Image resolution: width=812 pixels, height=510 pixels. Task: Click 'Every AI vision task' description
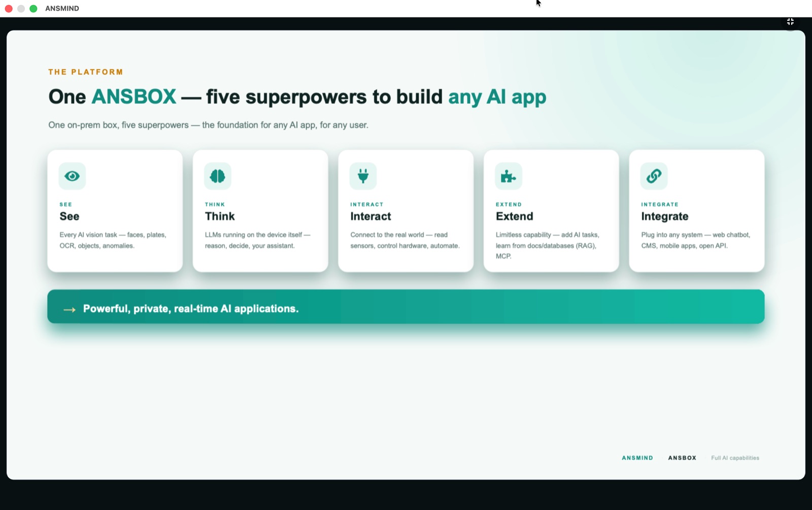(x=113, y=240)
